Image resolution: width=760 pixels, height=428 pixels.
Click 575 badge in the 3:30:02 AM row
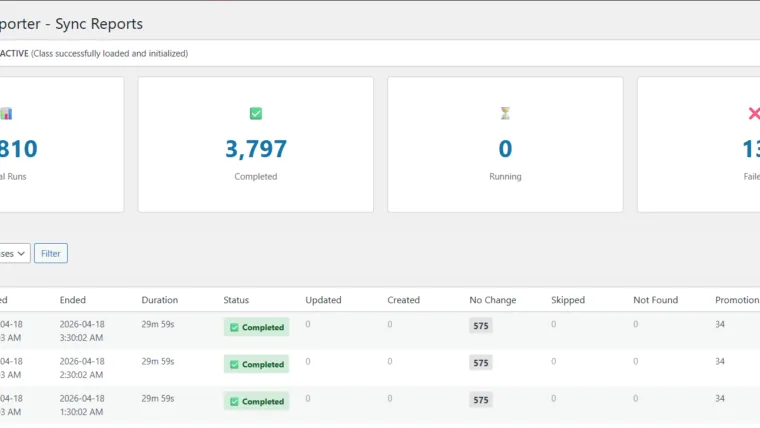tap(481, 326)
